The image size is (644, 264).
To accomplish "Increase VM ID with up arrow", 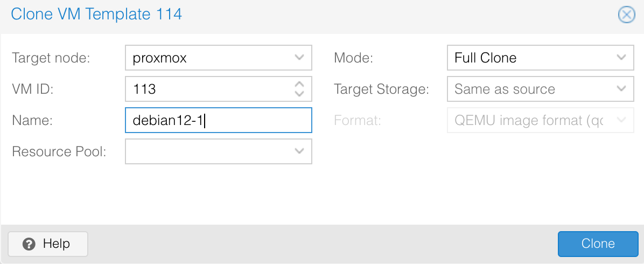I will pos(299,85).
